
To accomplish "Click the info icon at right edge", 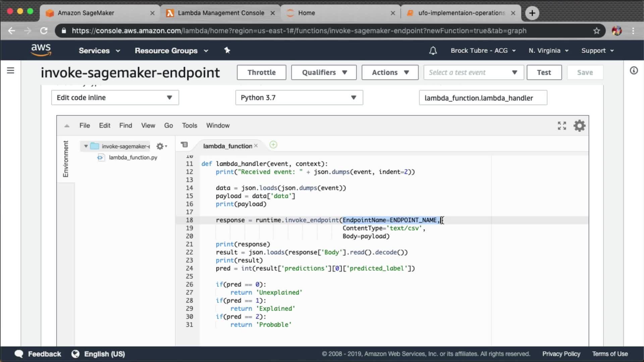I will (x=634, y=70).
